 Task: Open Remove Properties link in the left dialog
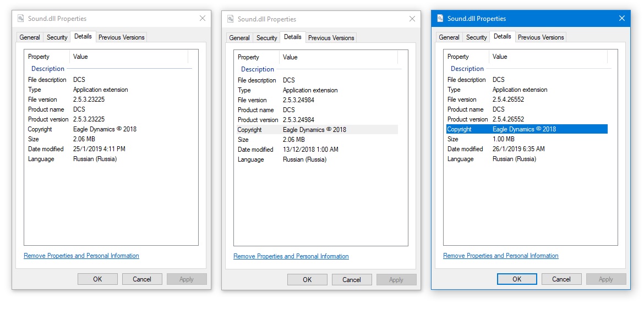pos(81,256)
